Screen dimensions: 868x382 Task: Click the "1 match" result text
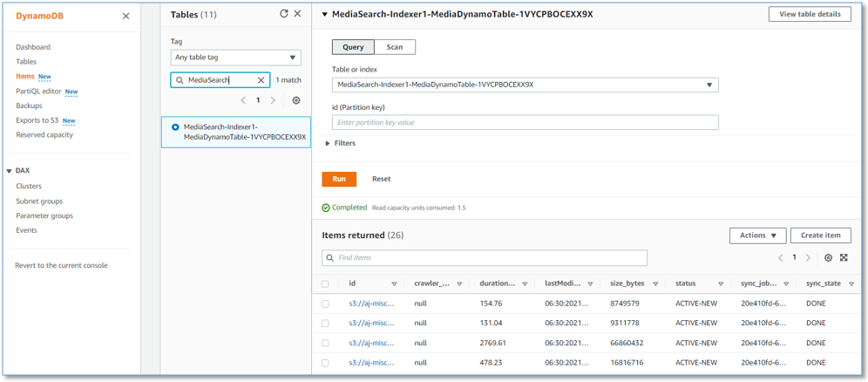tap(288, 80)
